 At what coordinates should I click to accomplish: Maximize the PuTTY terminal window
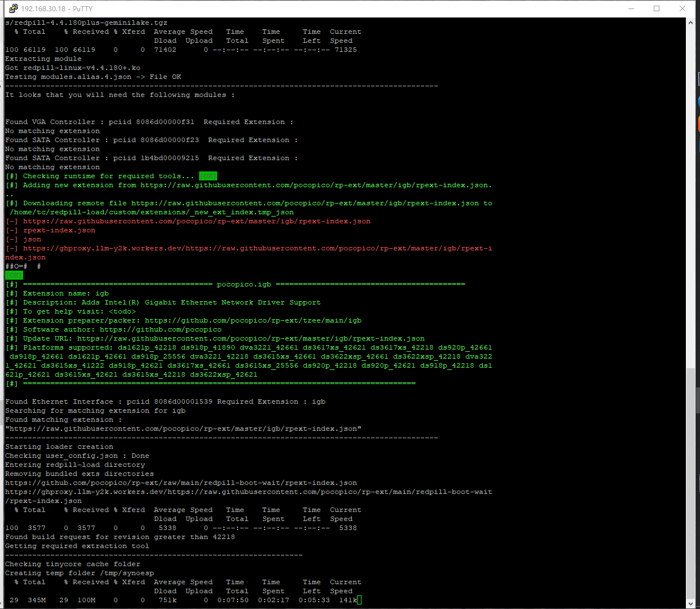tap(657, 8)
